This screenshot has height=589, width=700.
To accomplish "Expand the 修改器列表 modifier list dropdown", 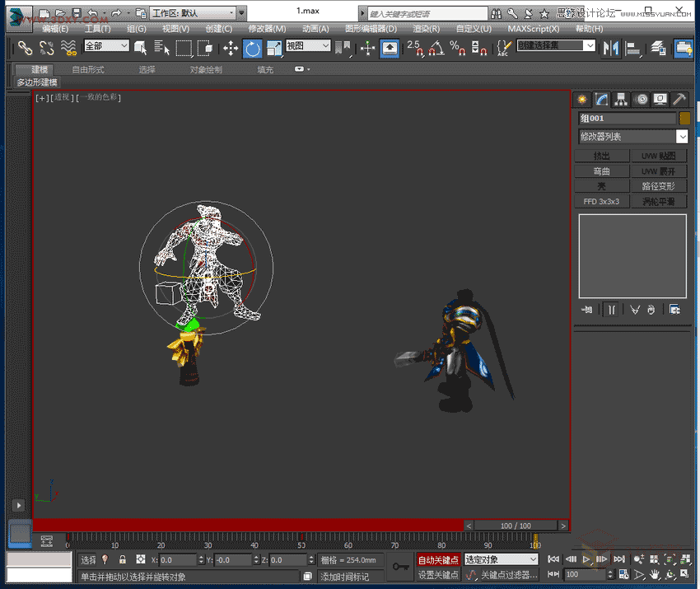I will pyautogui.click(x=682, y=137).
